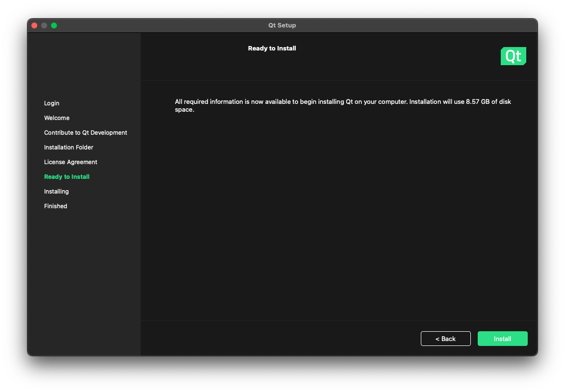This screenshot has width=565, height=392.
Task: Go back using the < Back button
Action: [x=445, y=339]
